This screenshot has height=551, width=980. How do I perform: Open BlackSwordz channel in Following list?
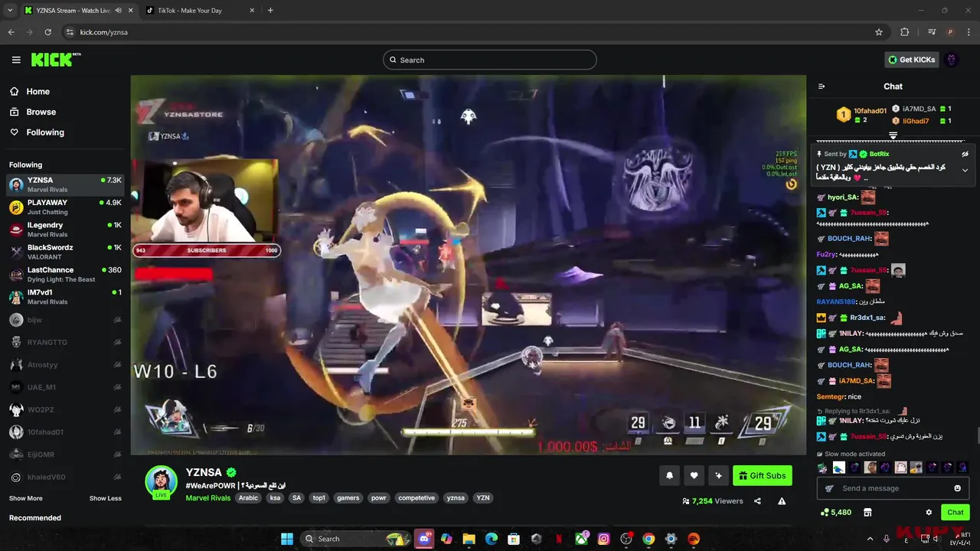(x=65, y=252)
